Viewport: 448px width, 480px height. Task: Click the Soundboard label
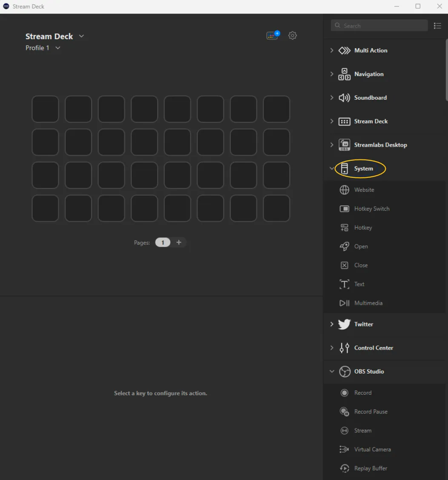click(370, 98)
